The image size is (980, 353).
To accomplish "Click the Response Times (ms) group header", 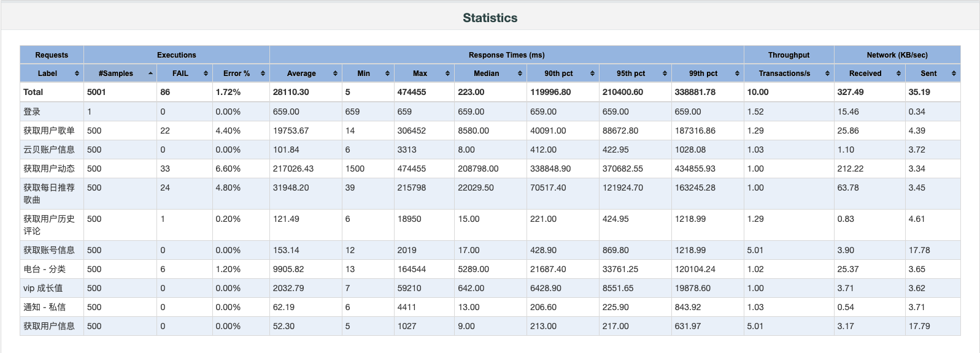I will (507, 55).
